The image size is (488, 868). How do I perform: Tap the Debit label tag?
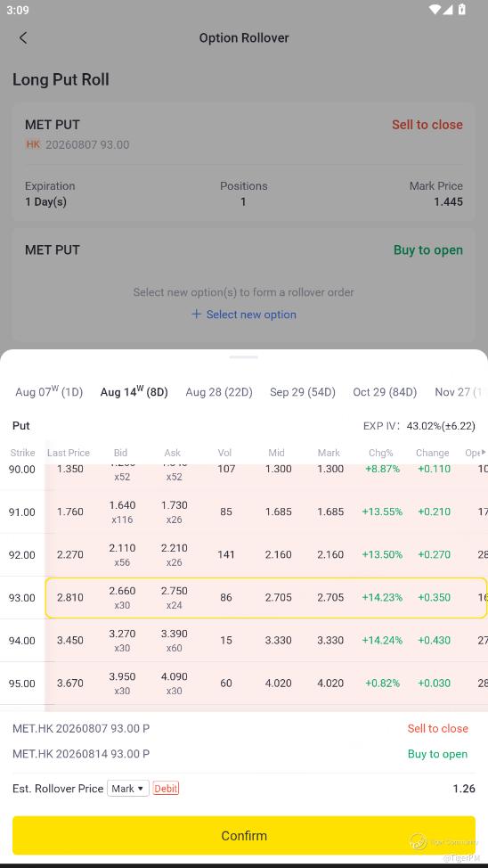(166, 789)
